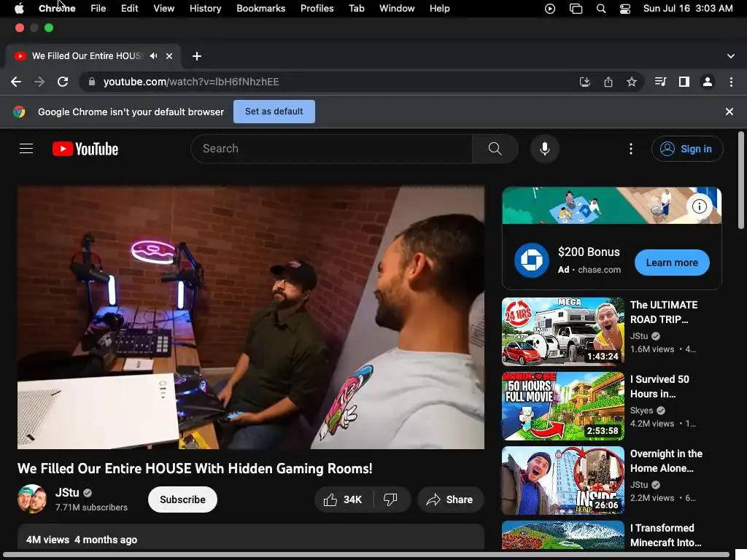Open Chrome three-dot menu
Screen dimensions: 747x560
(x=731, y=82)
